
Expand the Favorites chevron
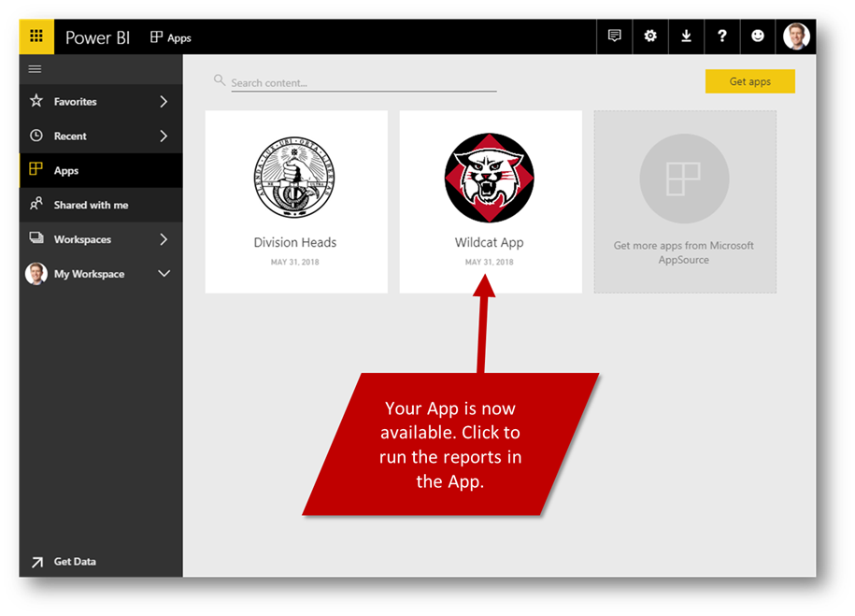(164, 102)
